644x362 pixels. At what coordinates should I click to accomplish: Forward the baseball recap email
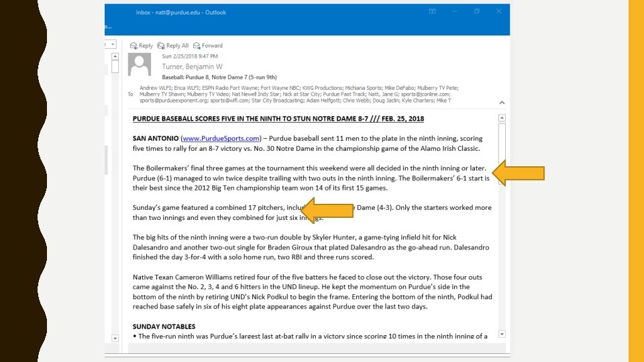point(208,46)
